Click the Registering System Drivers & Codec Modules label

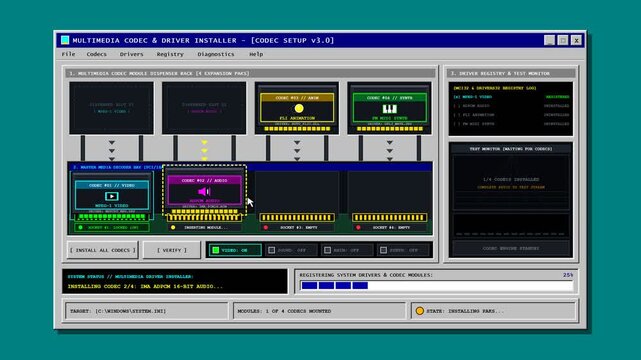(366, 275)
